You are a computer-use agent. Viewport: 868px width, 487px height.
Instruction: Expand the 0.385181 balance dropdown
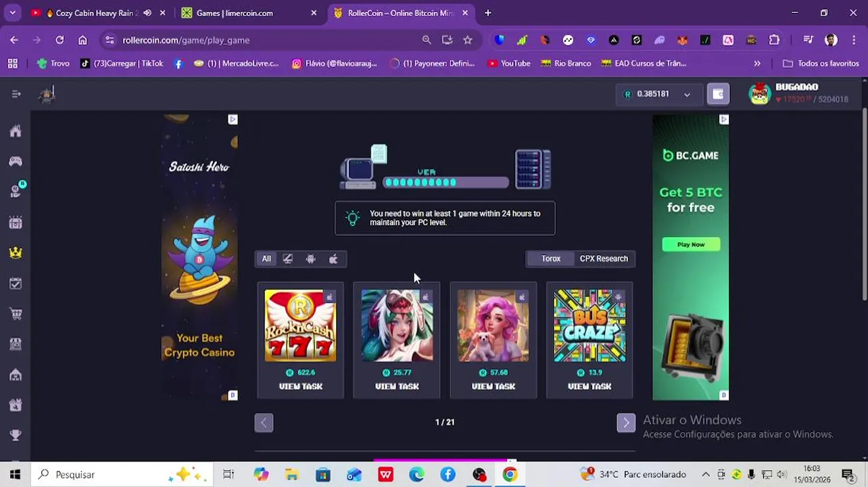coord(658,94)
